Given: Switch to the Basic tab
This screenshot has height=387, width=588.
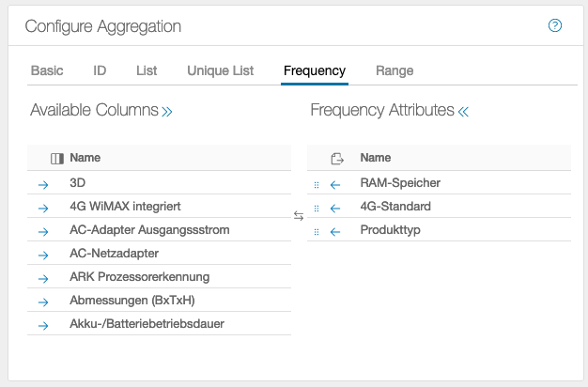Looking at the screenshot, I should click(x=47, y=70).
